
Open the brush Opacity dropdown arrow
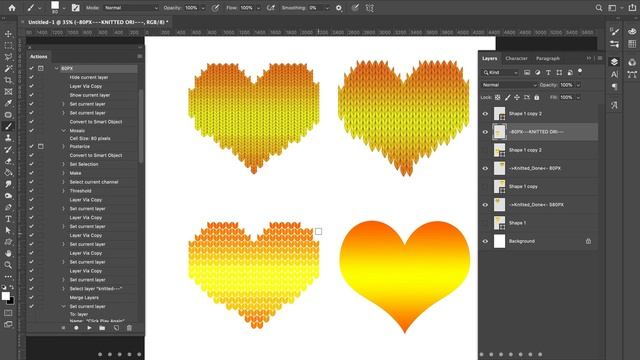click(203, 8)
